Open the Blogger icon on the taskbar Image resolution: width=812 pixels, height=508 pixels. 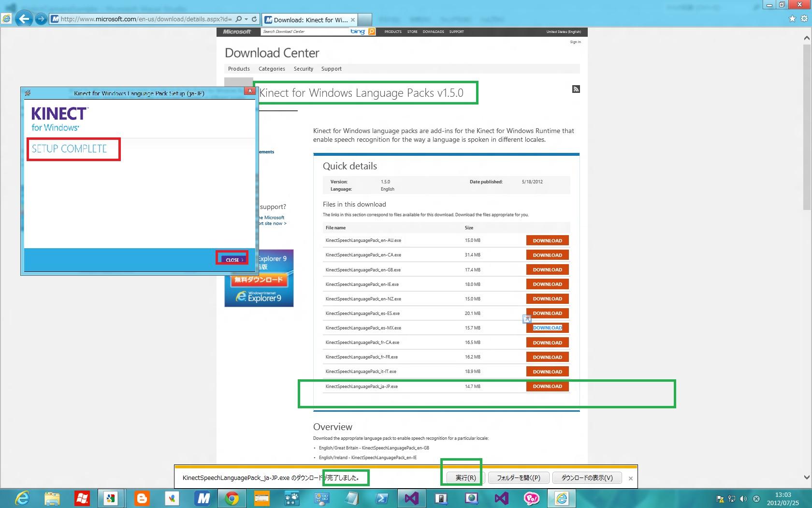click(x=142, y=498)
